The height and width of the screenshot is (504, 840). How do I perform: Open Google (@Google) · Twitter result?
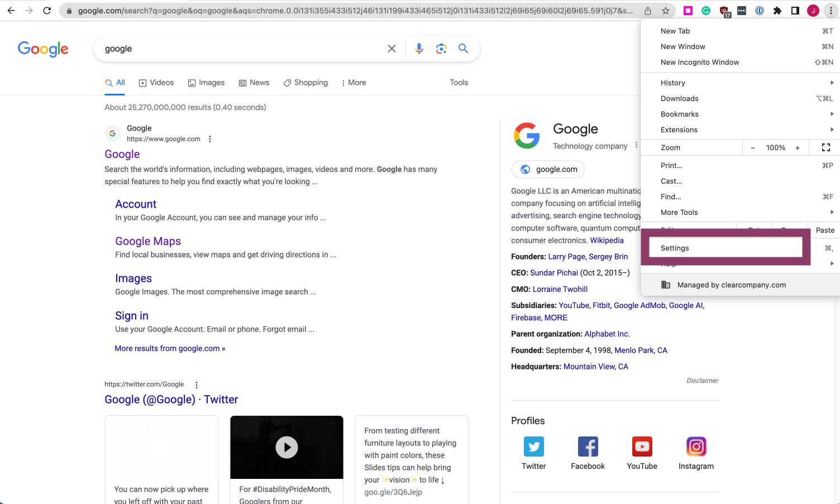(171, 400)
